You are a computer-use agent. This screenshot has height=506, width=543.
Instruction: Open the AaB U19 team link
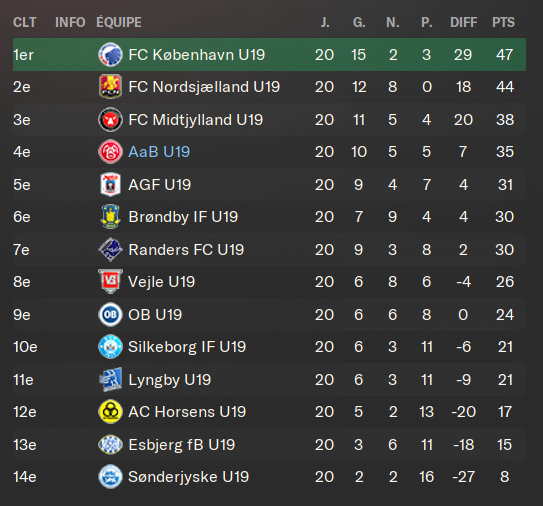click(159, 152)
